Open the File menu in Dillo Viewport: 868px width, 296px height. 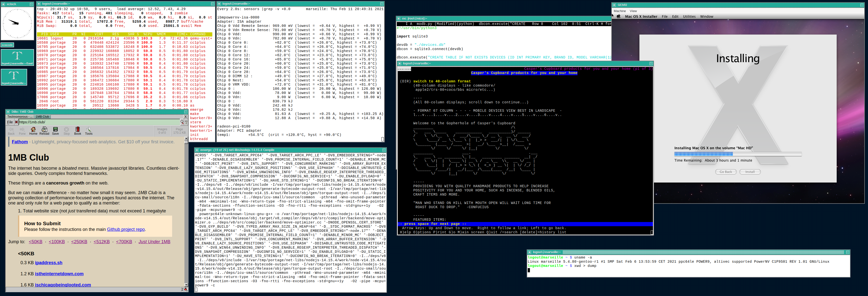[10, 122]
